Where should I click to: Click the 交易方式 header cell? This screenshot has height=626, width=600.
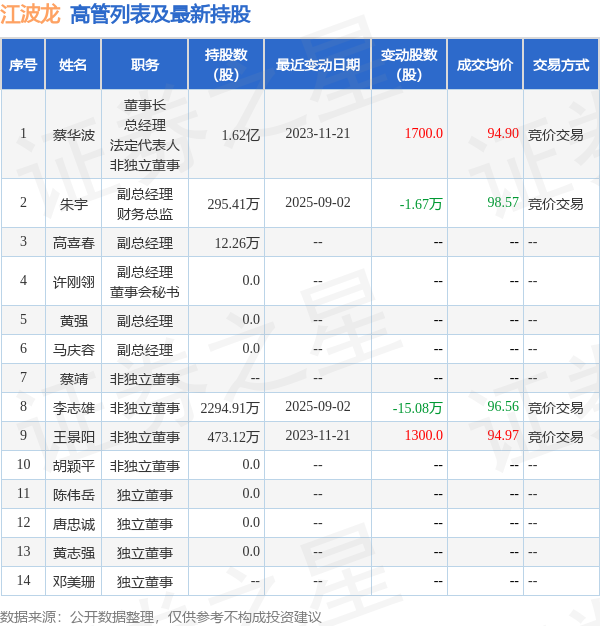[561, 64]
